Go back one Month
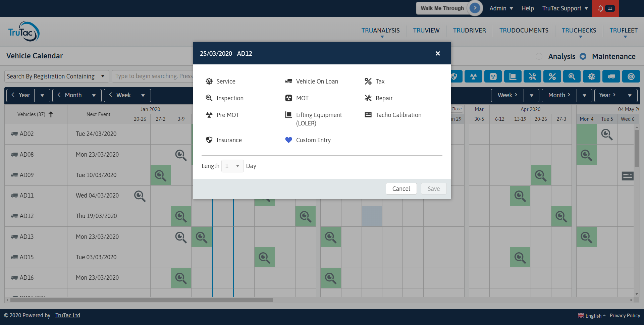The width and height of the screenshot is (644, 325). (x=69, y=96)
